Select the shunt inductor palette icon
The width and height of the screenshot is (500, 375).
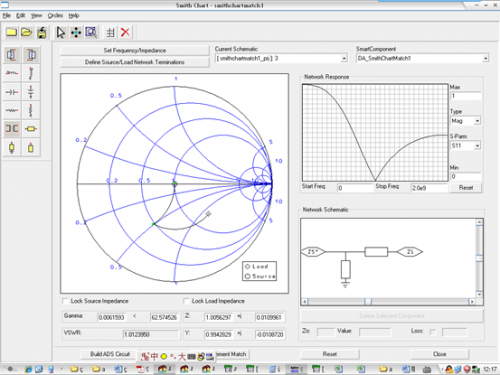pyautogui.click(x=31, y=73)
